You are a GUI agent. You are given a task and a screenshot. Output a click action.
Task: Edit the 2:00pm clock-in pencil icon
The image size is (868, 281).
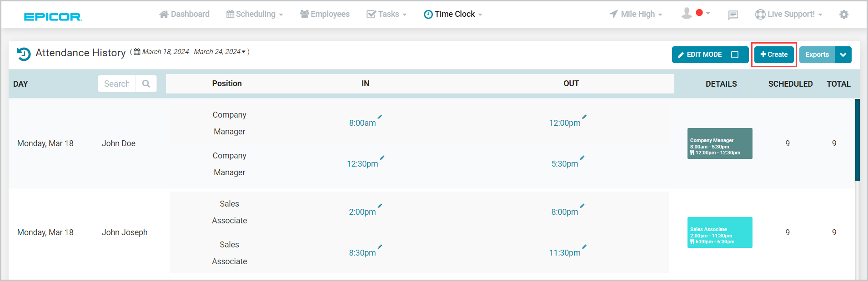[380, 206]
